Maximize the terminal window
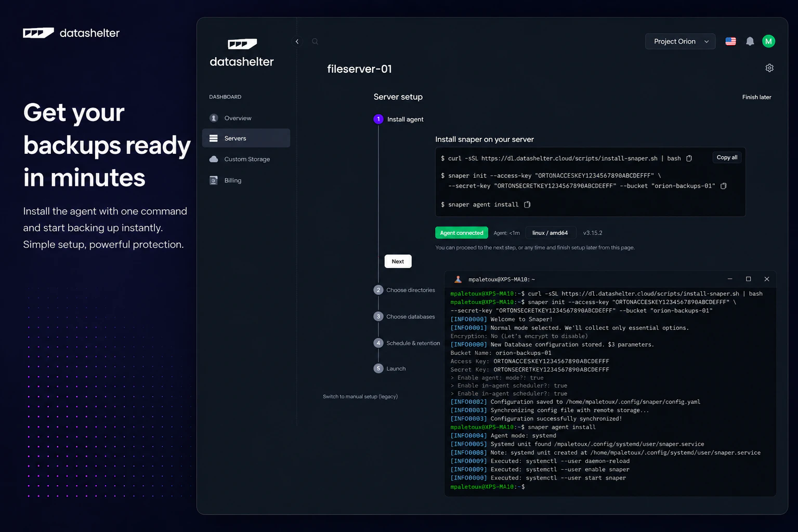Viewport: 798px width, 532px height. 749,279
